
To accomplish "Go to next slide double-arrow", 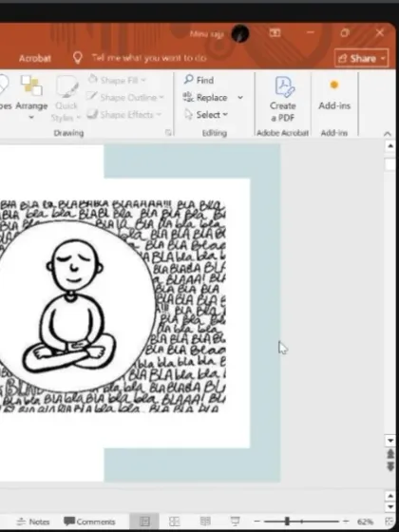I will 390,466.
